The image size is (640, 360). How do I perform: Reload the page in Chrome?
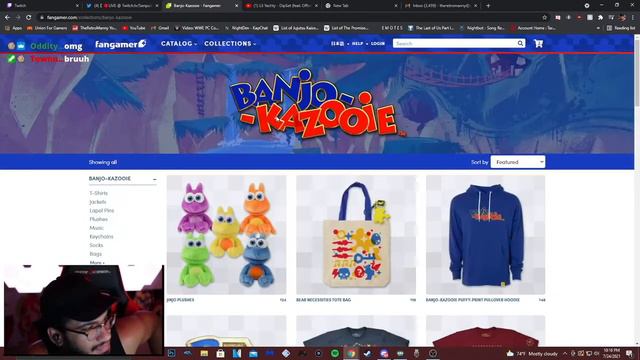point(29,18)
